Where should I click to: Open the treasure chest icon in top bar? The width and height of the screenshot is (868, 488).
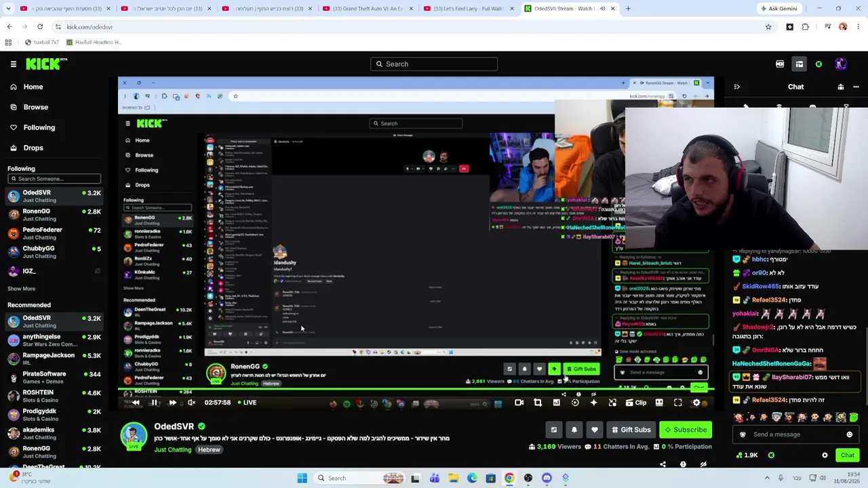800,64
